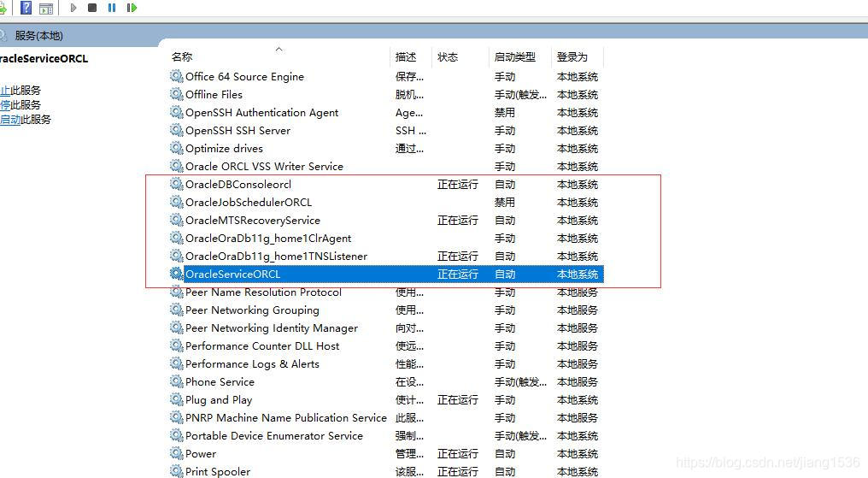Screen dimensions: 868x478
Task: Click the 停止 (stop) this service link
Action: (5, 91)
